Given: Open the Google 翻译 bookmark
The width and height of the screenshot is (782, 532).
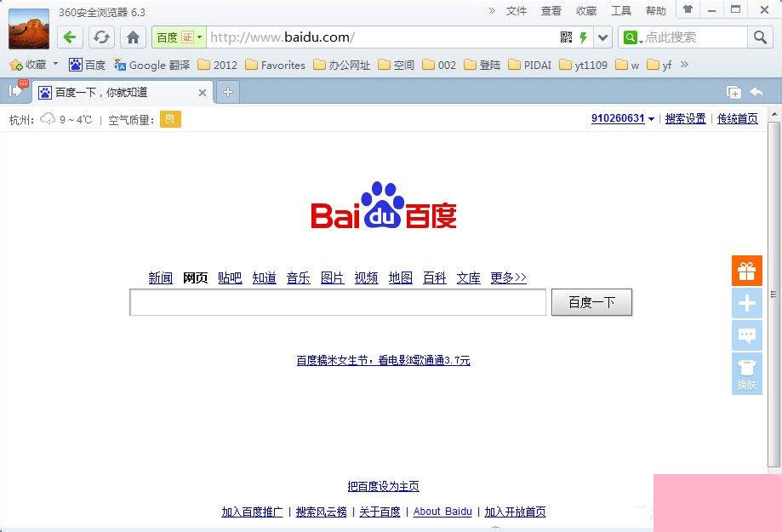Looking at the screenshot, I should point(152,65).
